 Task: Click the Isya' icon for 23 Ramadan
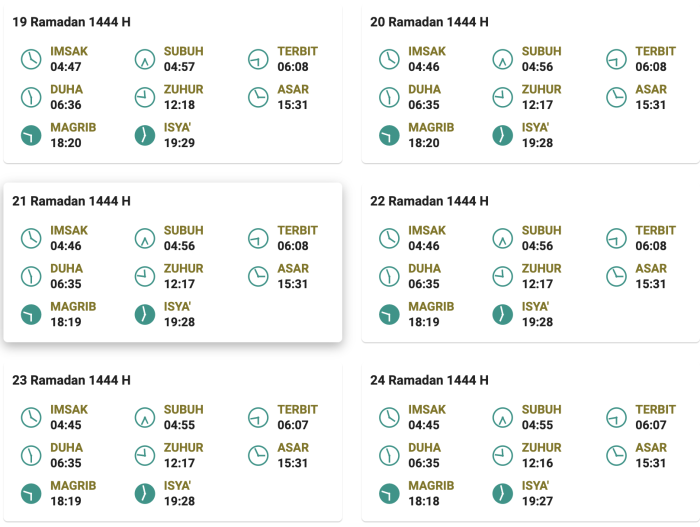(x=145, y=493)
